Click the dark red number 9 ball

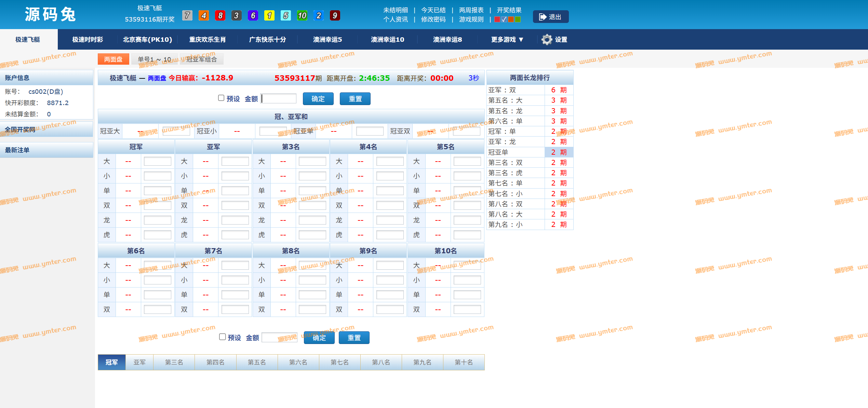[x=335, y=15]
